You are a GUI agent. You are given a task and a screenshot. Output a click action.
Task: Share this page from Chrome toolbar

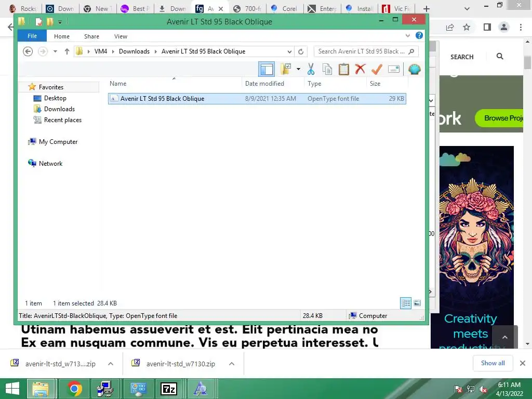coord(450,27)
